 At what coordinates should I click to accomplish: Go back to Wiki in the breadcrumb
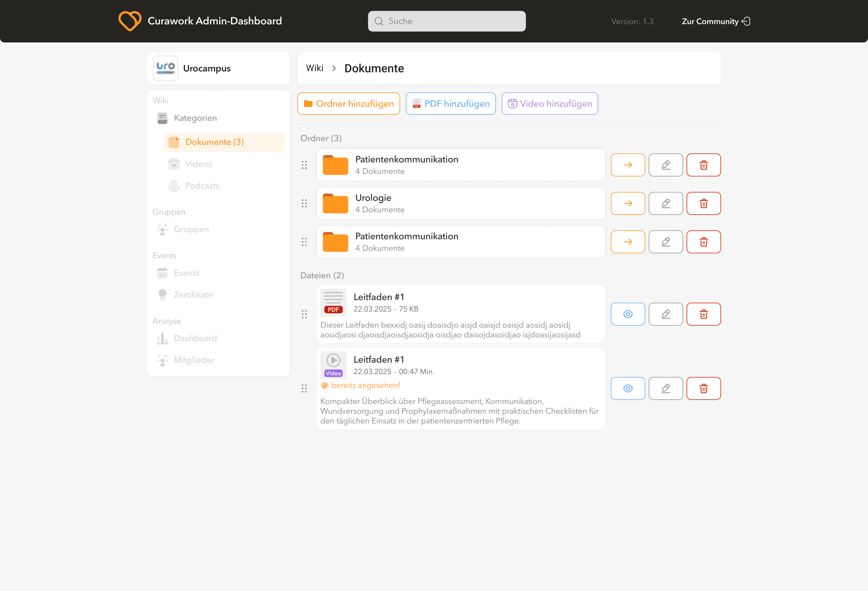point(315,68)
